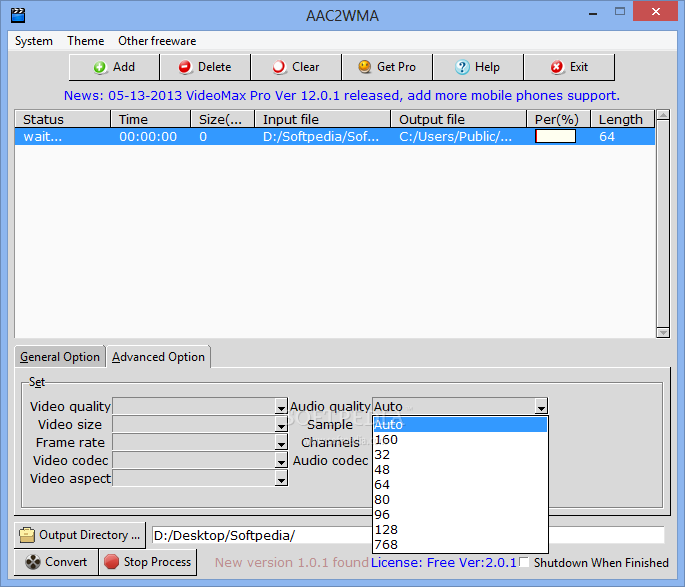This screenshot has height=587, width=685.
Task: Click the Help button label
Action: pyautogui.click(x=487, y=67)
